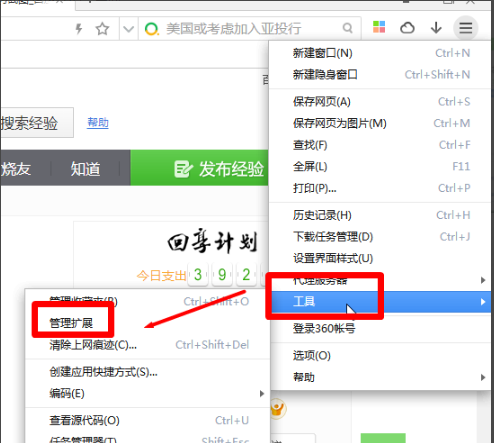Choose 打印(P)... menu entry
494x443 pixels.
click(380, 188)
